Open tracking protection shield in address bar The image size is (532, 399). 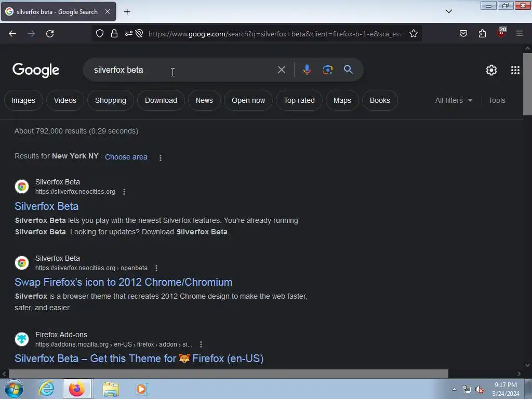coord(99,34)
